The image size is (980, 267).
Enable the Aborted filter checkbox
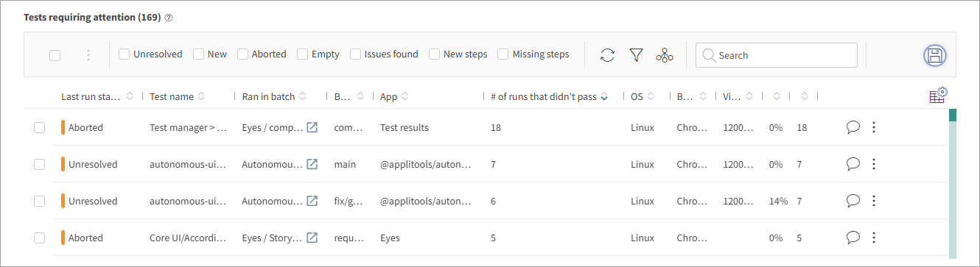click(242, 54)
